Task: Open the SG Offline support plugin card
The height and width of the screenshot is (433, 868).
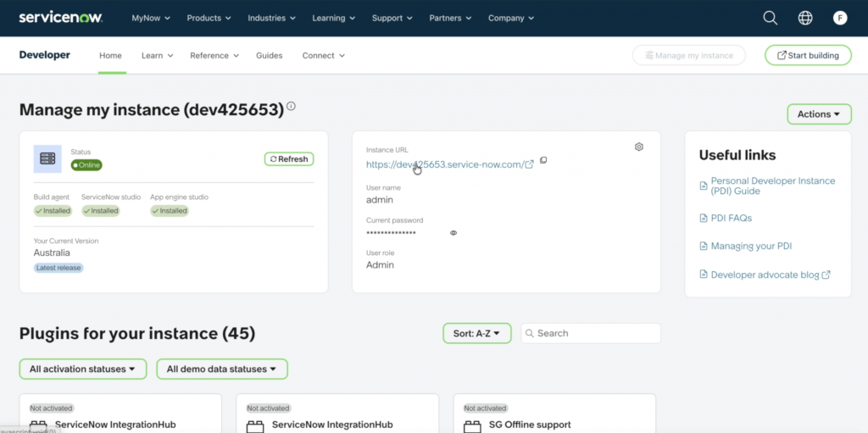Action: (x=554, y=413)
